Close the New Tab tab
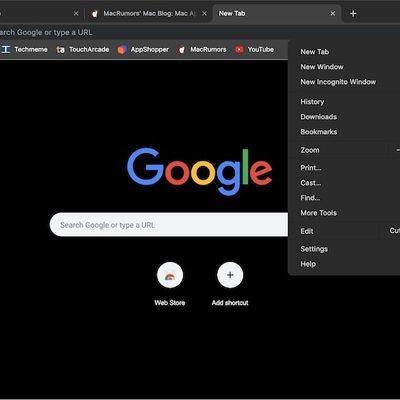 333,13
